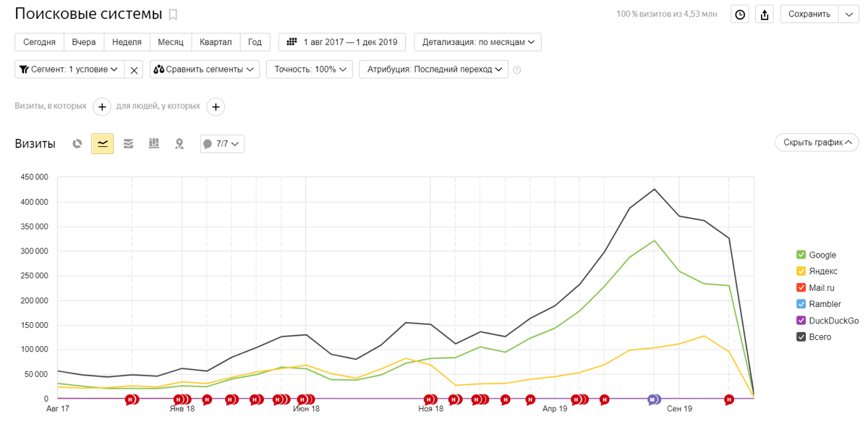Screen dimensions: 868x448
Task: Open the Точность: 100% dropdown
Action: 310,69
